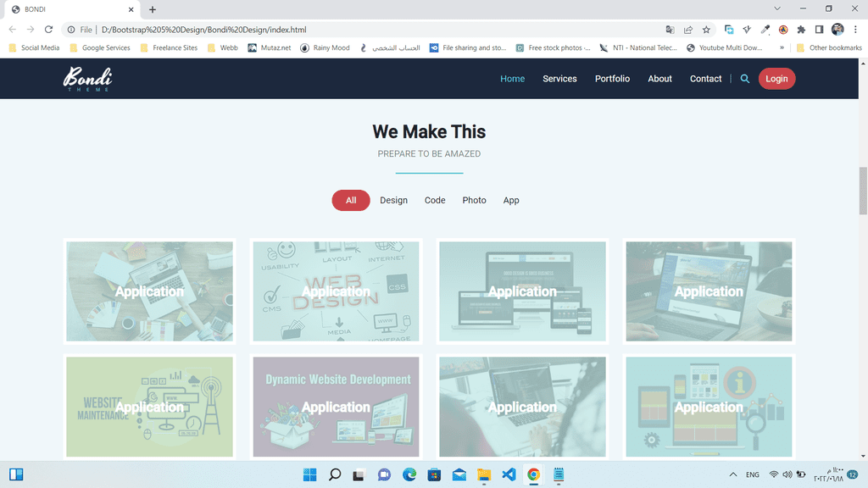Open the Other bookmarks folder
868x488 pixels.
pos(829,47)
